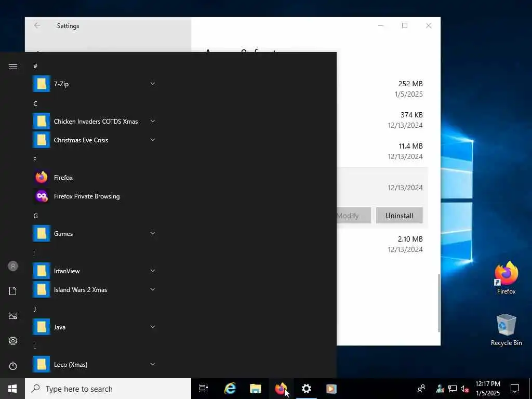The height and width of the screenshot is (399, 532).
Task: Open the user account icon in Start sidebar
Action: [x=13, y=266]
